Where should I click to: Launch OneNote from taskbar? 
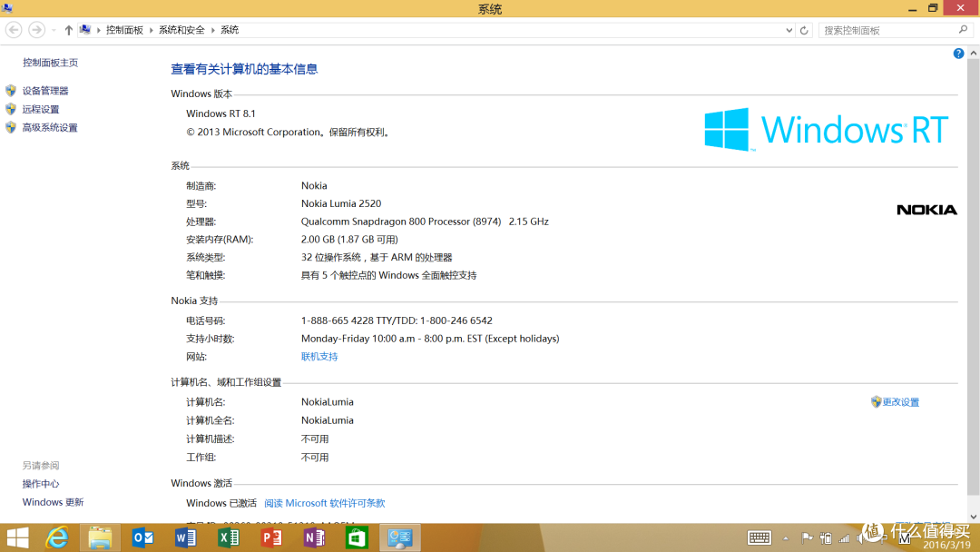(x=314, y=537)
